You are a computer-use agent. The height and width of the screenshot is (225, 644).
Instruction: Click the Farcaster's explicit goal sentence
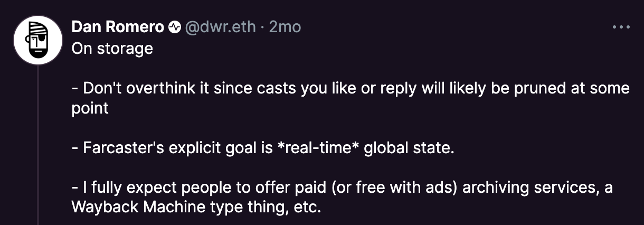[263, 148]
